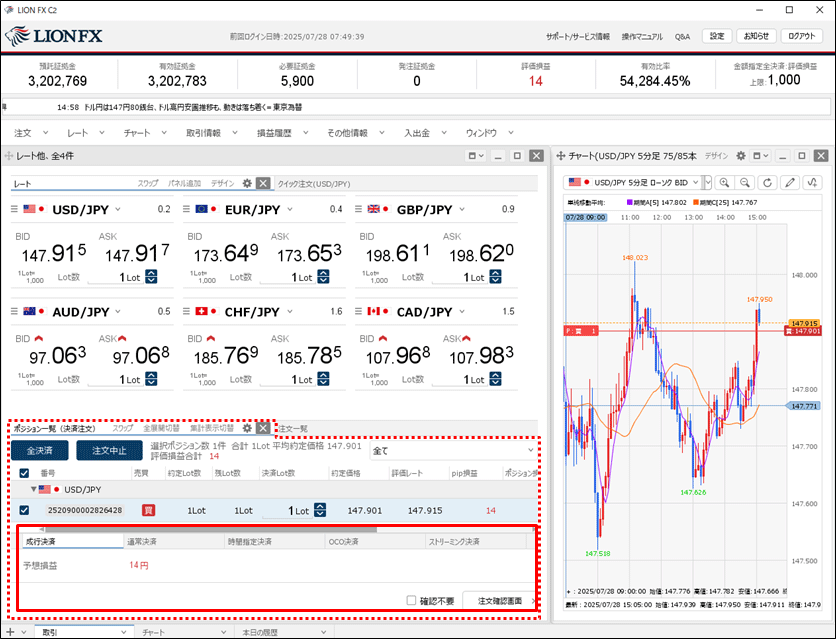Image resolution: width=836 pixels, height=639 pixels.
Task: Click the chart refresh icon
Action: (768, 183)
